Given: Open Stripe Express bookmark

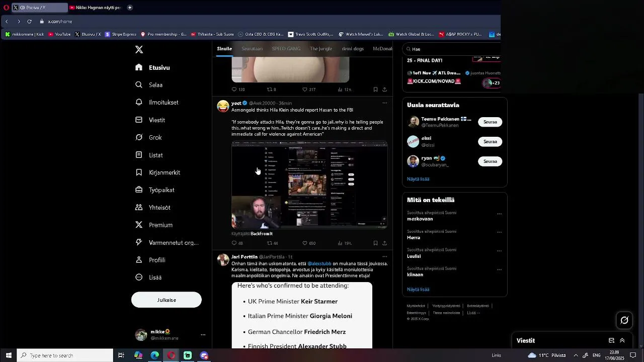Looking at the screenshot, I should click(120, 35).
